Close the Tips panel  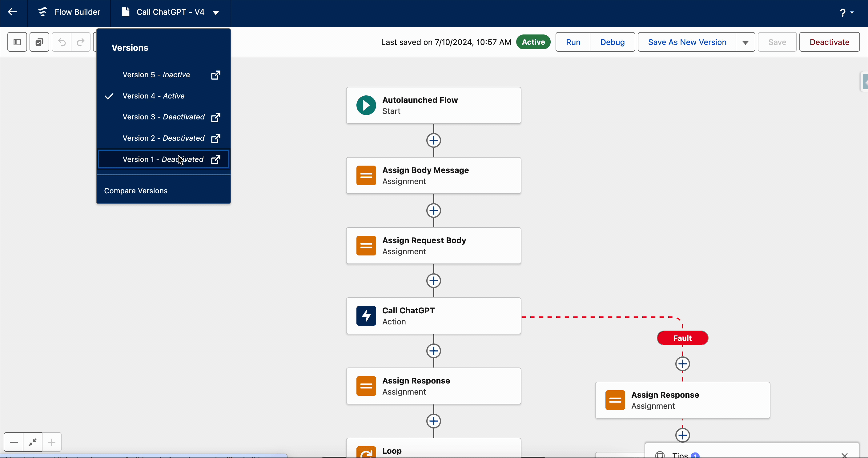pyautogui.click(x=844, y=455)
